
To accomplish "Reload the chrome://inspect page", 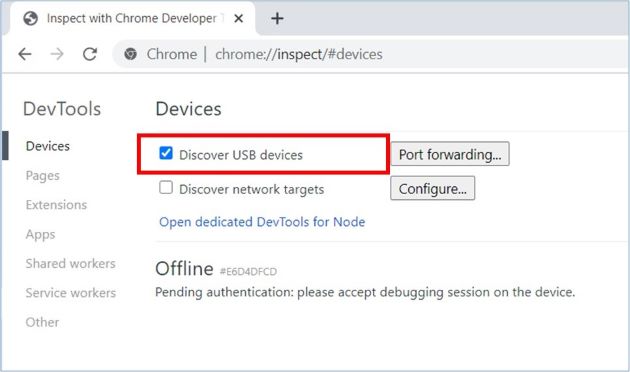I will pos(90,54).
